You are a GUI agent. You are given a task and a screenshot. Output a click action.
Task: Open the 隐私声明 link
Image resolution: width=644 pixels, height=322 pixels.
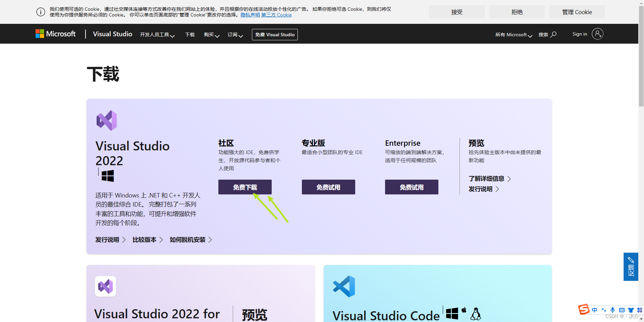250,15
